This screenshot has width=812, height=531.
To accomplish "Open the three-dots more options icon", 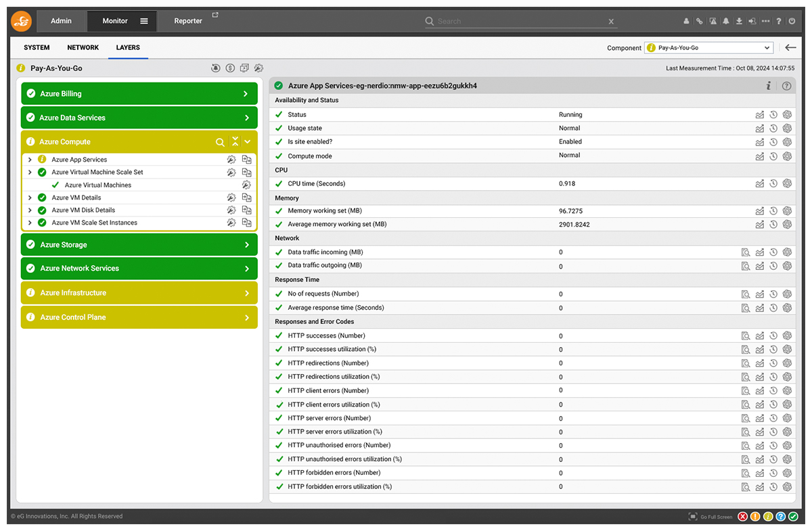I will coord(765,21).
